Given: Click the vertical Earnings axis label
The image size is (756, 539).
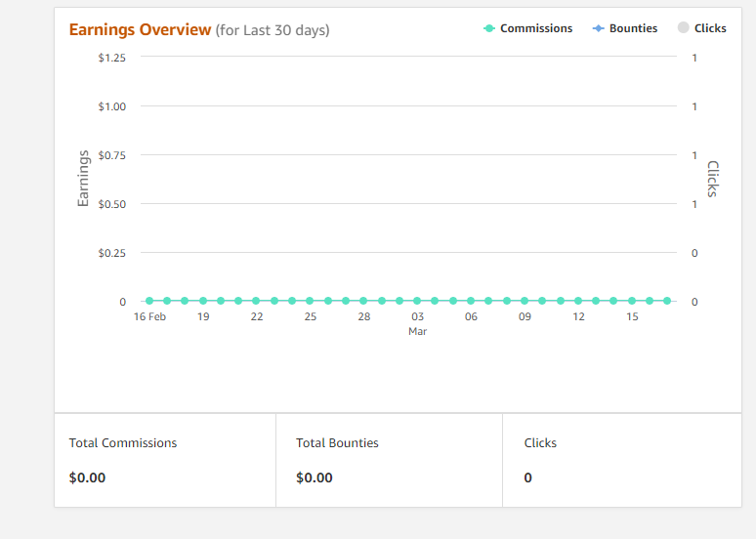Looking at the screenshot, I should coord(83,179).
